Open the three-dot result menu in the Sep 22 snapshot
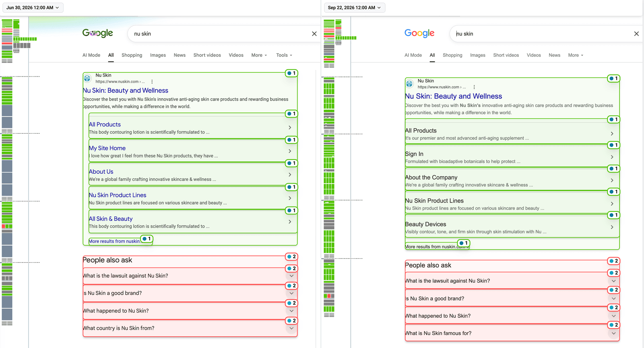 pos(474,87)
